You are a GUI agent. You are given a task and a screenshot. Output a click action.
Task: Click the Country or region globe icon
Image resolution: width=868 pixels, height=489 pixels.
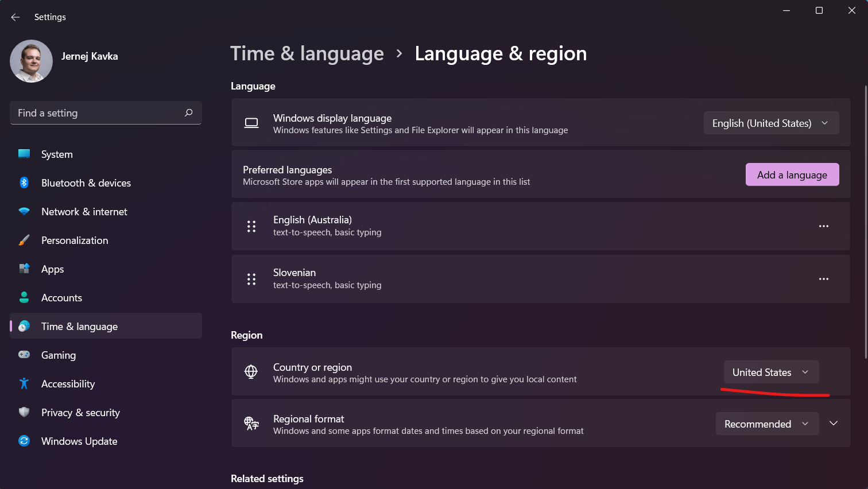click(x=251, y=372)
